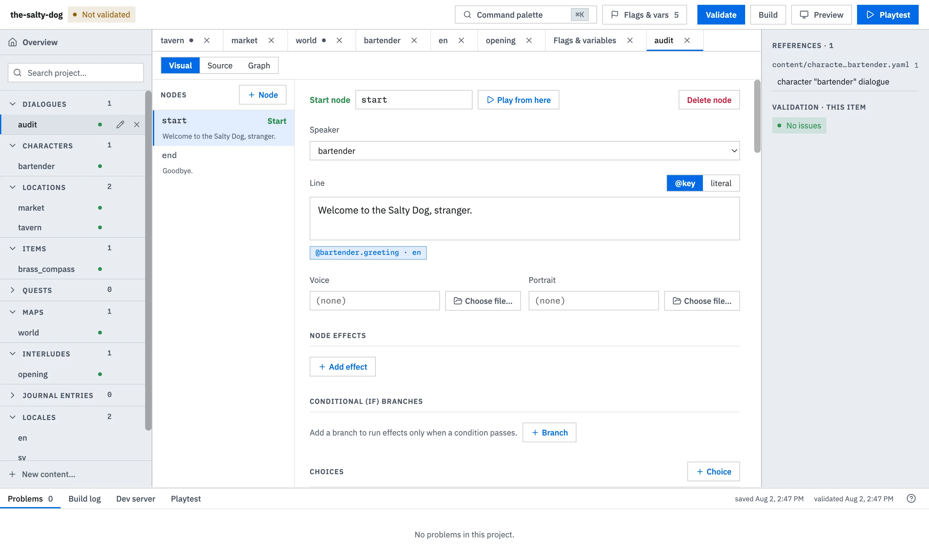Open the bottom Playtest panel tab
The height and width of the screenshot is (560, 929).
coord(186,498)
